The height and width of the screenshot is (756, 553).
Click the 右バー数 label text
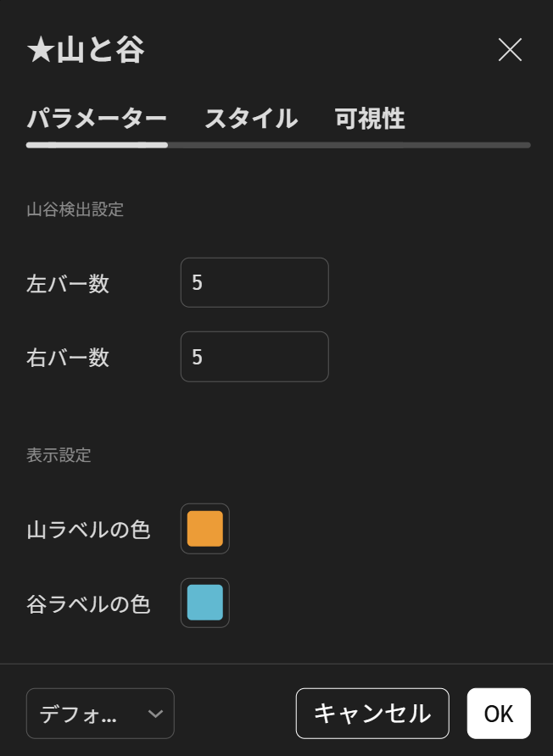68,358
